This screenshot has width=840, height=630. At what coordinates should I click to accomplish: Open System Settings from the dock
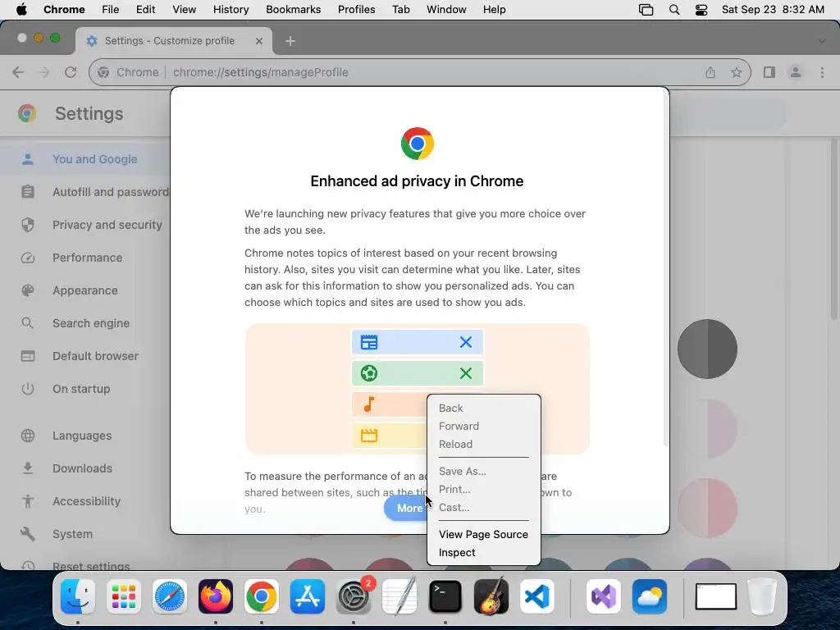[x=354, y=596]
